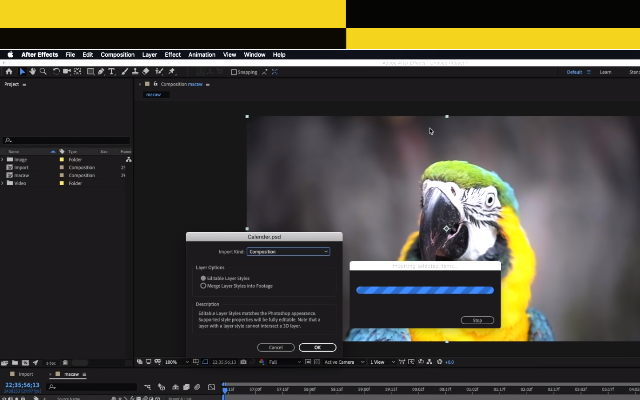Screen dimensions: 640x400
Task: Select the Hand tool in toolbar
Action: [33, 72]
